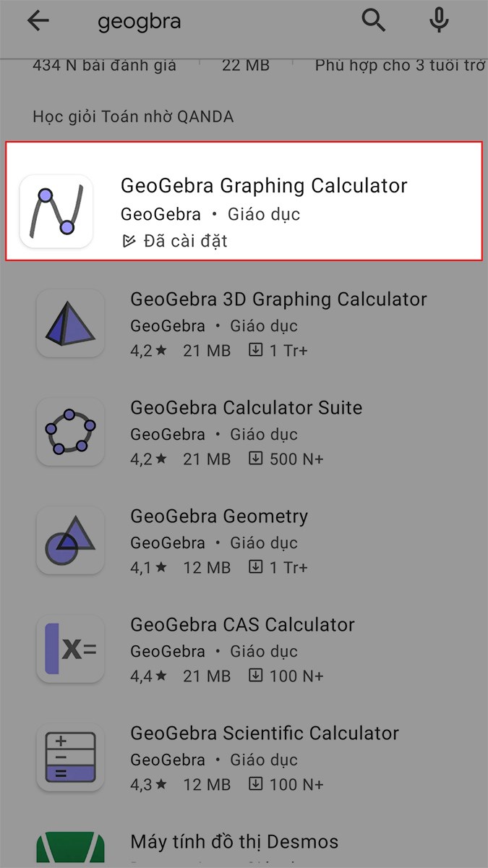
Task: Tap GeoGebra Geometry app icon
Action: coord(70,541)
